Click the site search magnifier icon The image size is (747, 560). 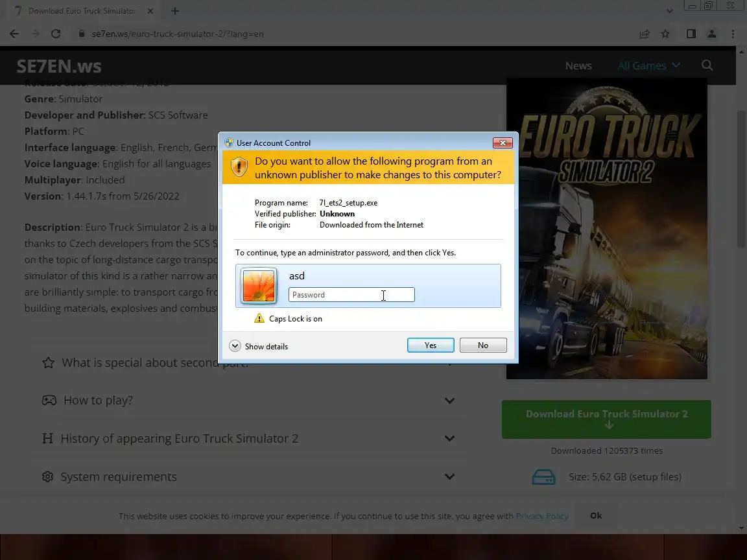707,65
